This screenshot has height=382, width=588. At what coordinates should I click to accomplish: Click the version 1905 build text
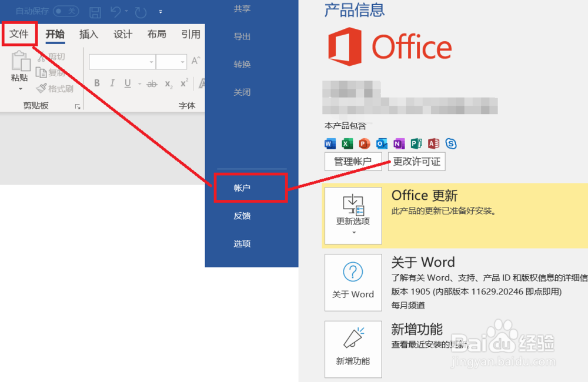(x=476, y=291)
